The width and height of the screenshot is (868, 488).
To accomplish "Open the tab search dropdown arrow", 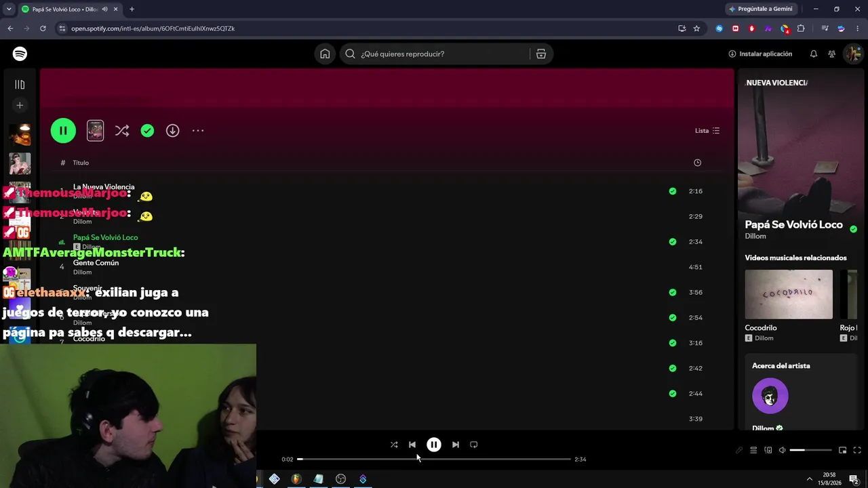I will (x=9, y=9).
